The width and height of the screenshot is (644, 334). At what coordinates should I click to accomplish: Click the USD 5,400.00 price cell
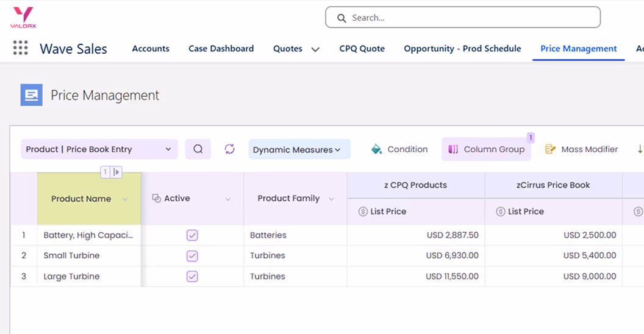[x=554, y=255]
